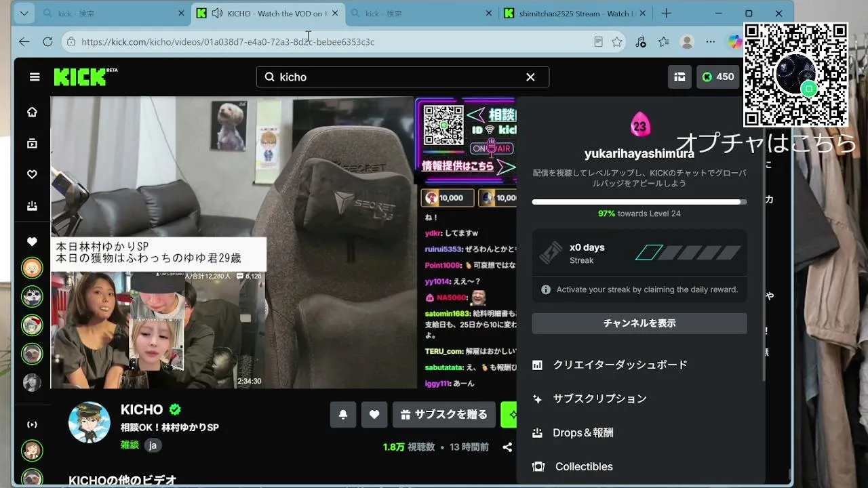Click the yukarihayashimura username in the menu
Image resolution: width=868 pixels, height=488 pixels.
[x=639, y=154]
